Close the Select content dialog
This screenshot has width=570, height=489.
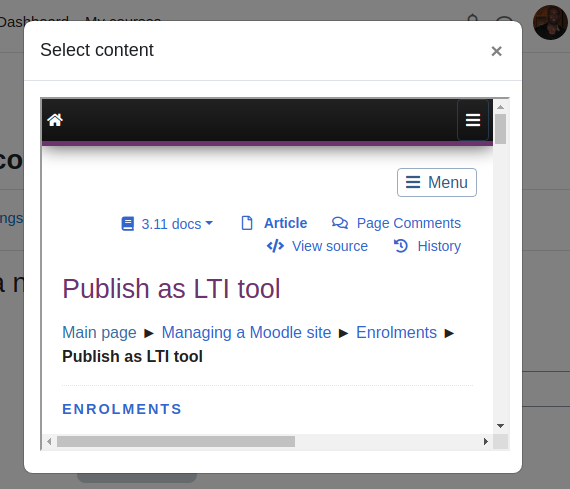(496, 51)
